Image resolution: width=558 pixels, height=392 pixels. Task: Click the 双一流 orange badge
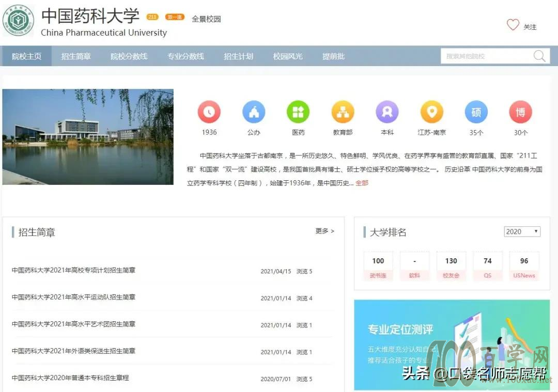tap(175, 17)
